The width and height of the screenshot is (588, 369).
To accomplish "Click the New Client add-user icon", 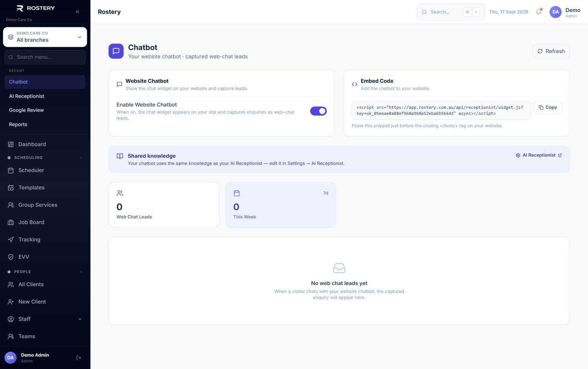I will click(x=11, y=302).
